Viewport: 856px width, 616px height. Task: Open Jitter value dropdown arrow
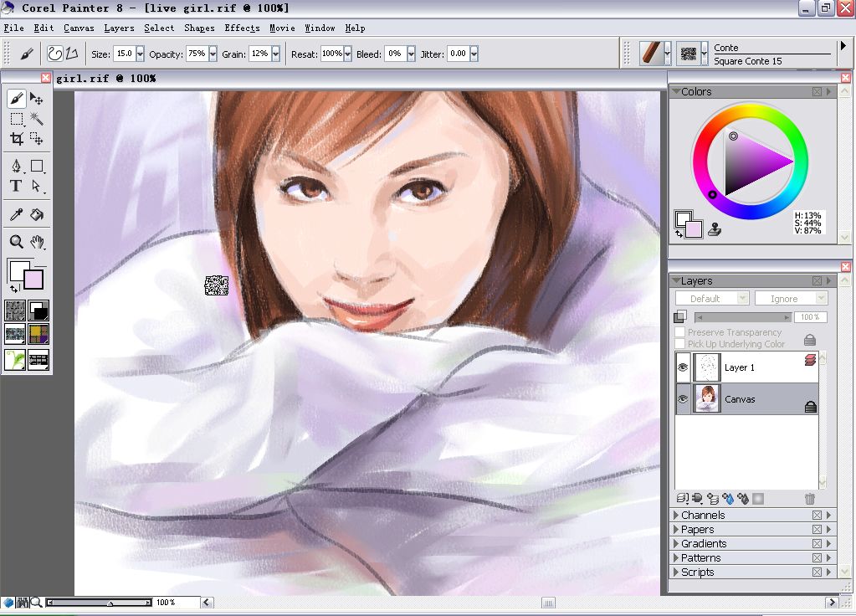(474, 54)
